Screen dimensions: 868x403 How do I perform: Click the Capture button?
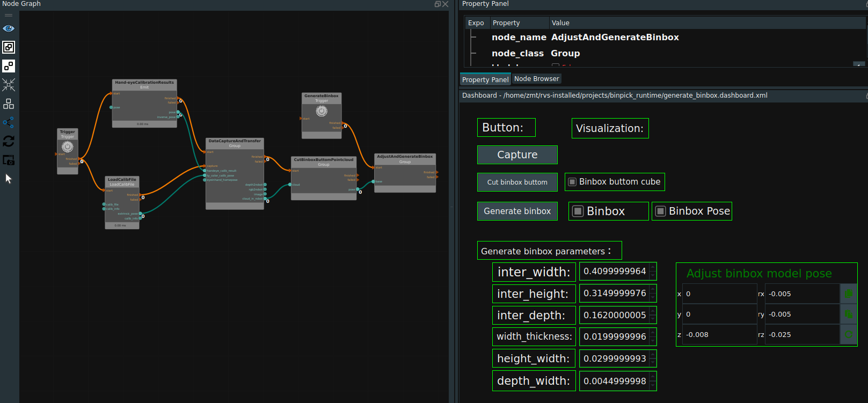[517, 155]
